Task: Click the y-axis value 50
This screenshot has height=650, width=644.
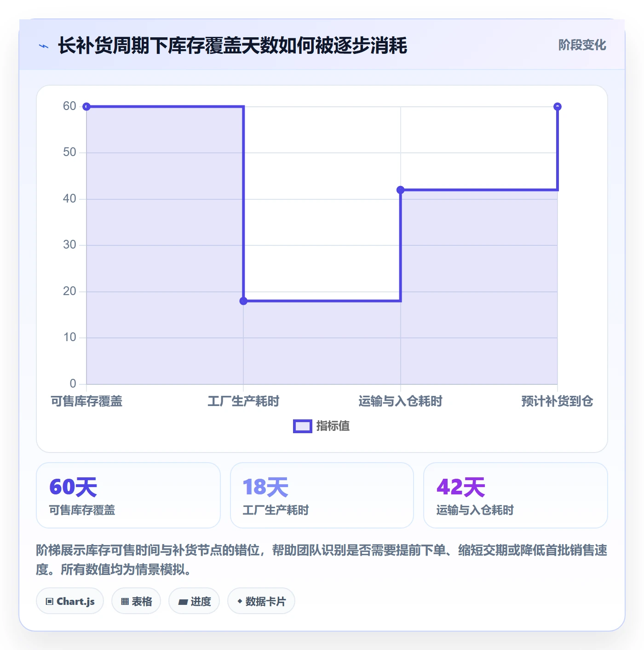Action: (x=69, y=152)
